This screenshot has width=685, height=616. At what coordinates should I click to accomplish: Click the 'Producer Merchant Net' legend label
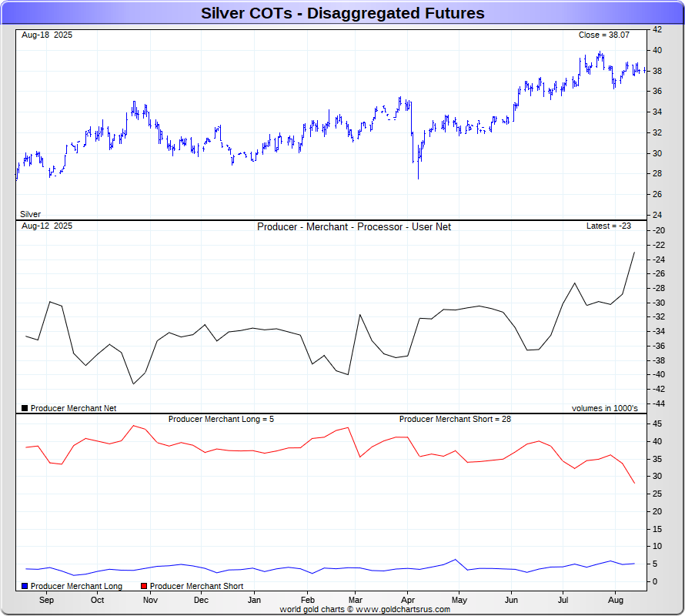73,408
